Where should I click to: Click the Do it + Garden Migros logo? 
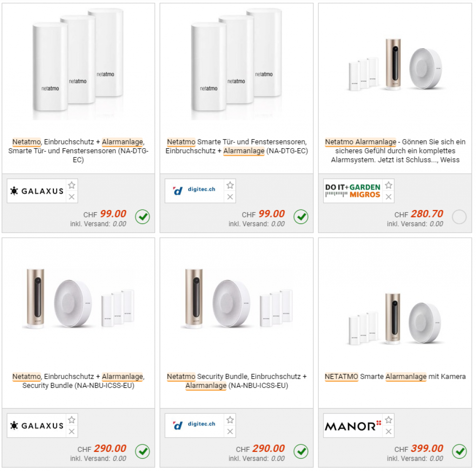click(353, 191)
